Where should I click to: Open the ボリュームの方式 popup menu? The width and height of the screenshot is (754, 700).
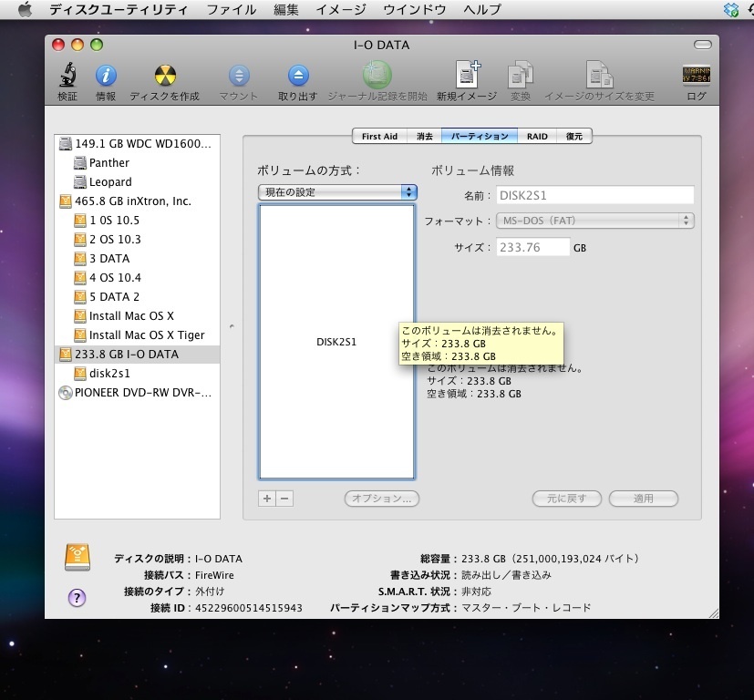[337, 192]
